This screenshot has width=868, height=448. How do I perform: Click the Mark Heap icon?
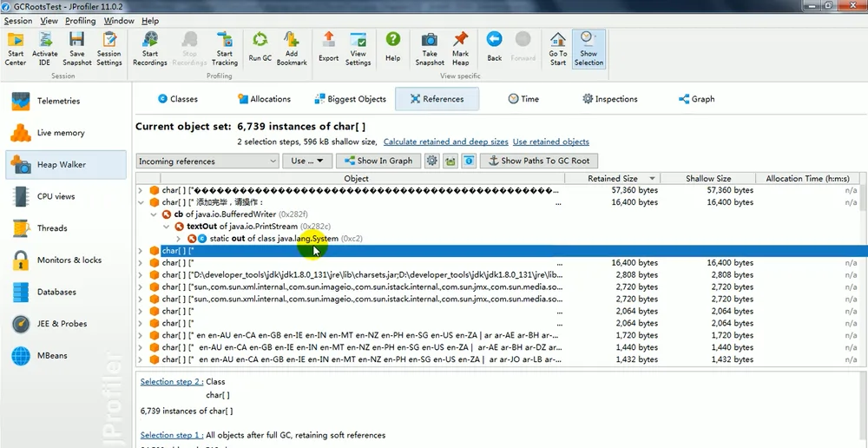click(x=461, y=49)
